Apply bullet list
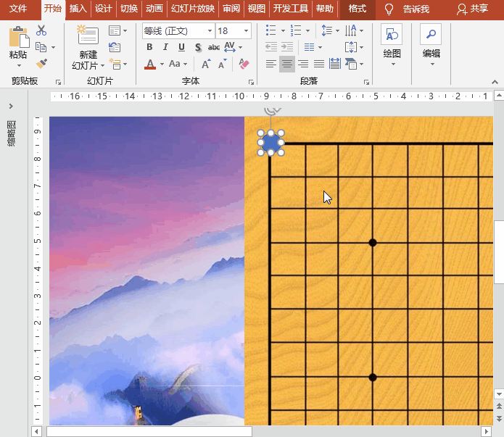504x437 pixels. (271, 30)
